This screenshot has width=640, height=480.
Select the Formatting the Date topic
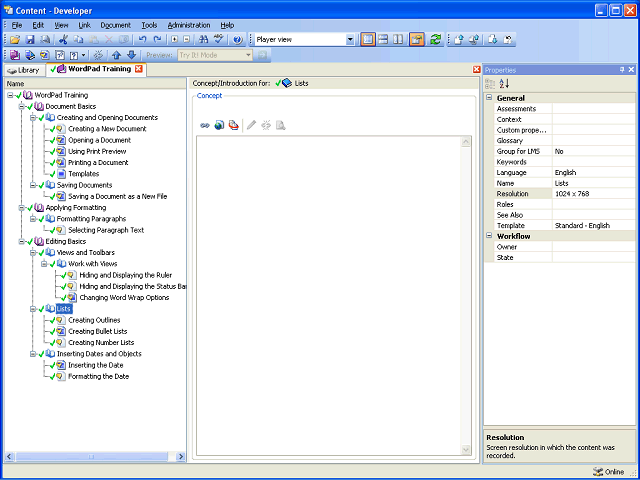tap(98, 377)
